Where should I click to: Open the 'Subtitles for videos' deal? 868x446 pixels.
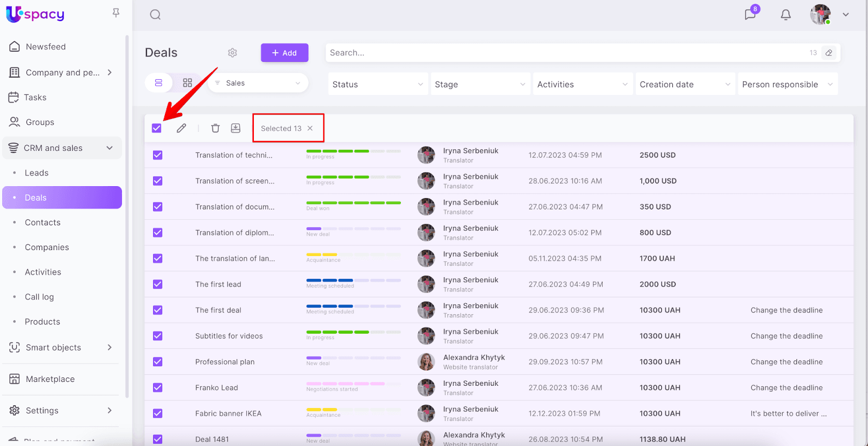coord(229,336)
